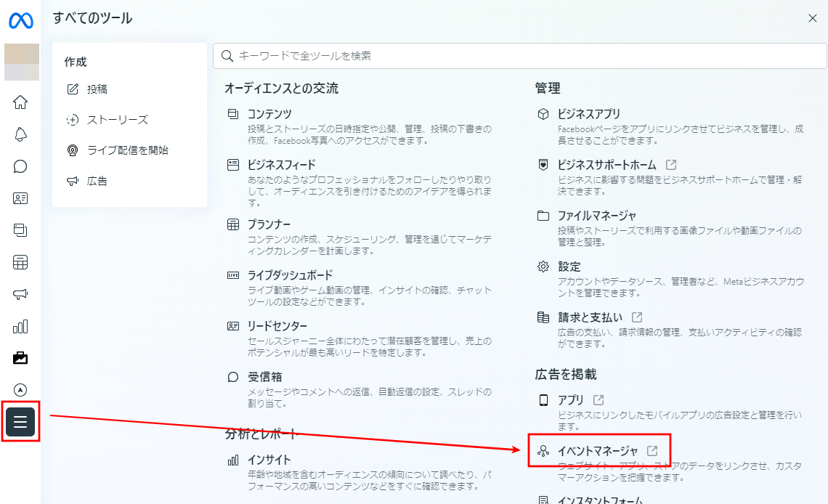This screenshot has width=828, height=504.
Task: Open the Home icon in sidebar
Action: (x=20, y=102)
